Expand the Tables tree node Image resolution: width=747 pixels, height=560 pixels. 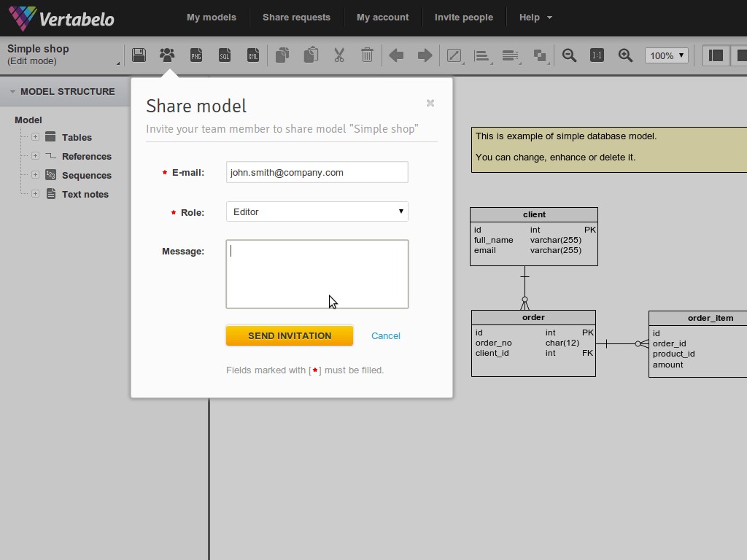coord(35,137)
